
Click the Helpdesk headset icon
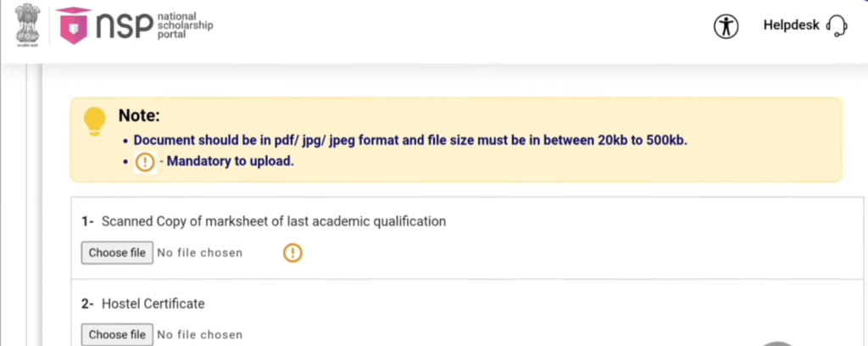(x=837, y=26)
